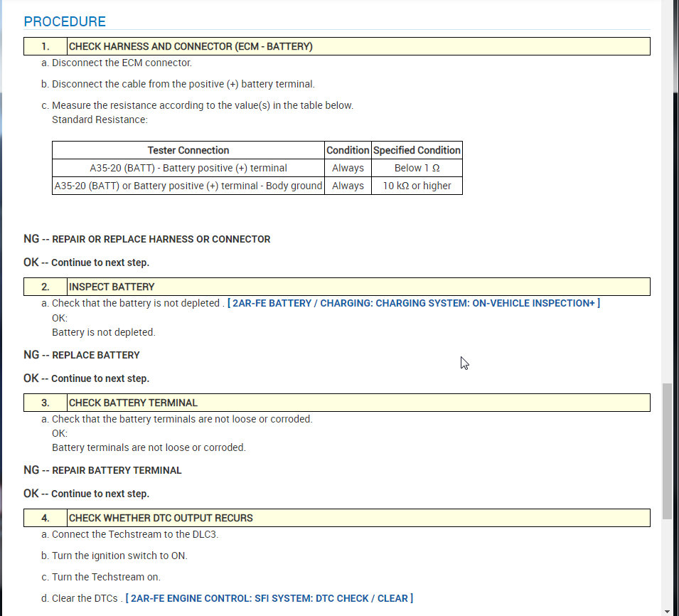Viewport: 679px width, 616px height.
Task: Click cell 'A35-20 (BATT) or Battery positive (+) terminal - Body ground'
Action: click(x=188, y=186)
